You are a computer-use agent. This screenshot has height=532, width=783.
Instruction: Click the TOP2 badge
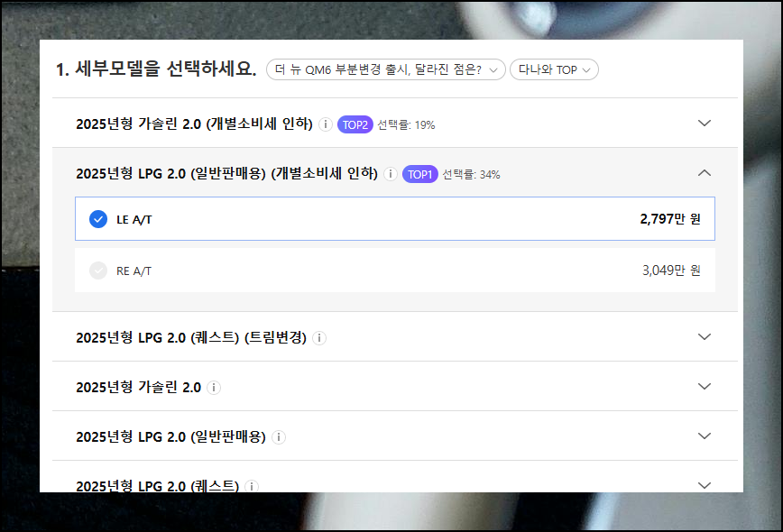(355, 124)
